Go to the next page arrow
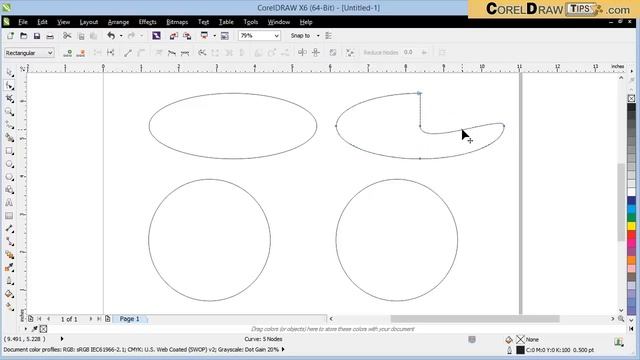Viewport: 640px width, 360px height. (x=91, y=319)
